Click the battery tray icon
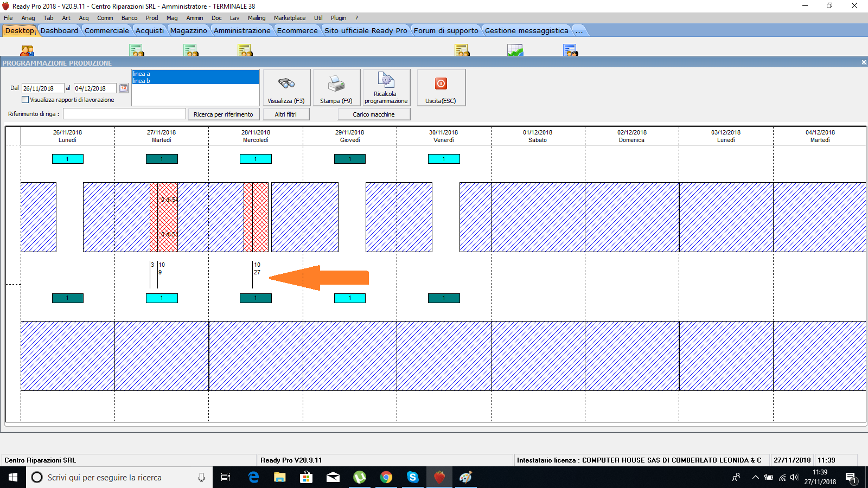The height and width of the screenshot is (488, 868). (x=768, y=477)
